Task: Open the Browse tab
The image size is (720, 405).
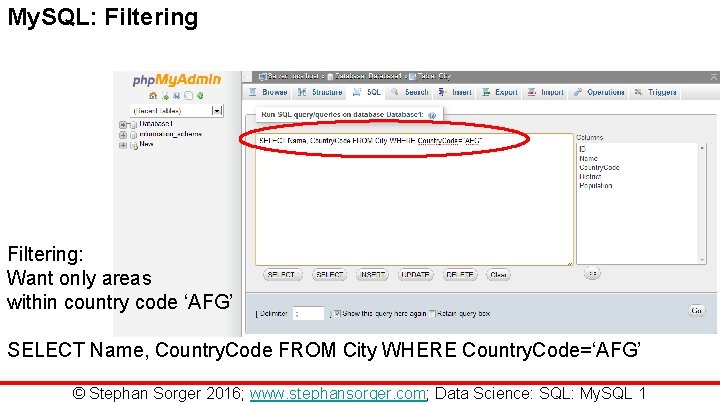Action: coord(268,92)
